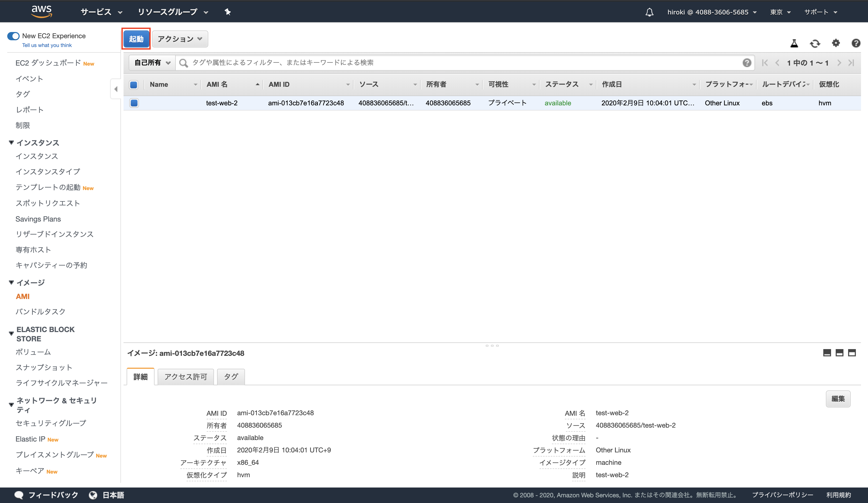This screenshot has width=868, height=503.
Task: Open the help question mark icon
Action: (x=856, y=43)
